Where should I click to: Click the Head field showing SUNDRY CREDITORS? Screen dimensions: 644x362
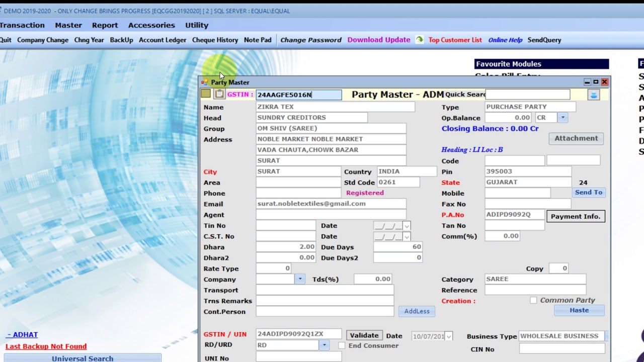point(312,118)
